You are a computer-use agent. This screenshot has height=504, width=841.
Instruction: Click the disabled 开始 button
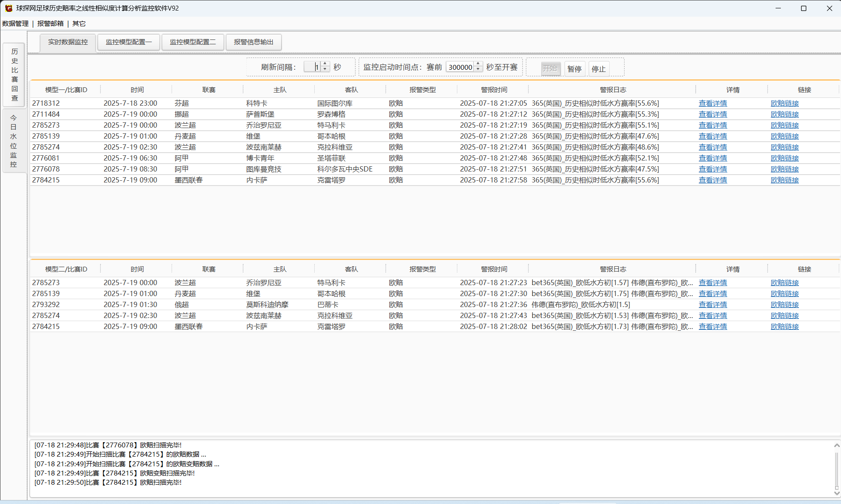tap(550, 68)
